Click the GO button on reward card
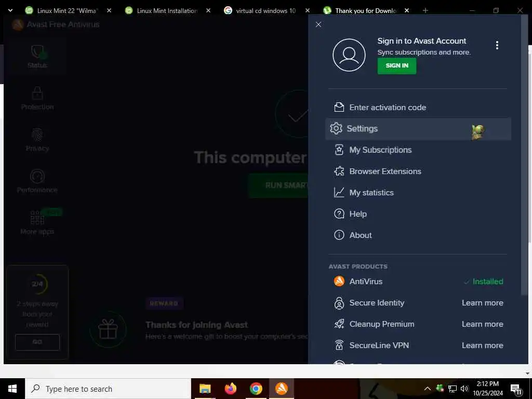The image size is (532, 399). tap(37, 342)
